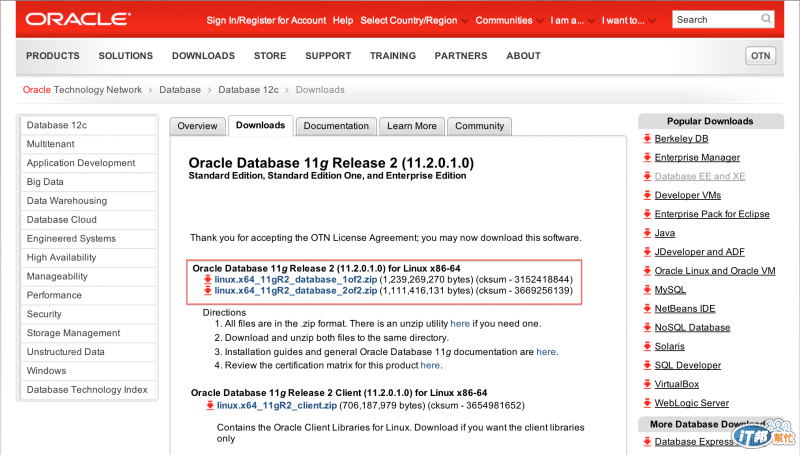Download linux.x64_11gR2_client.zip

277,405
